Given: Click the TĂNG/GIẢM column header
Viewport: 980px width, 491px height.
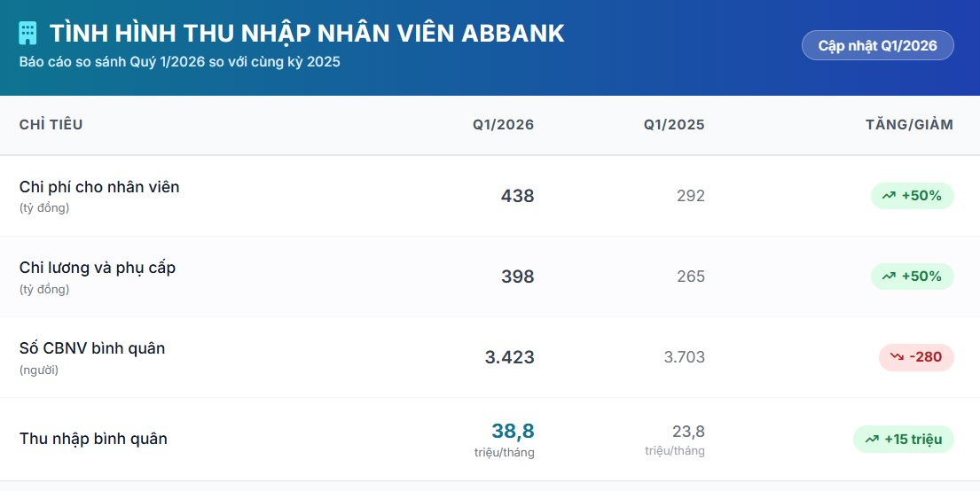Looking at the screenshot, I should tap(909, 124).
